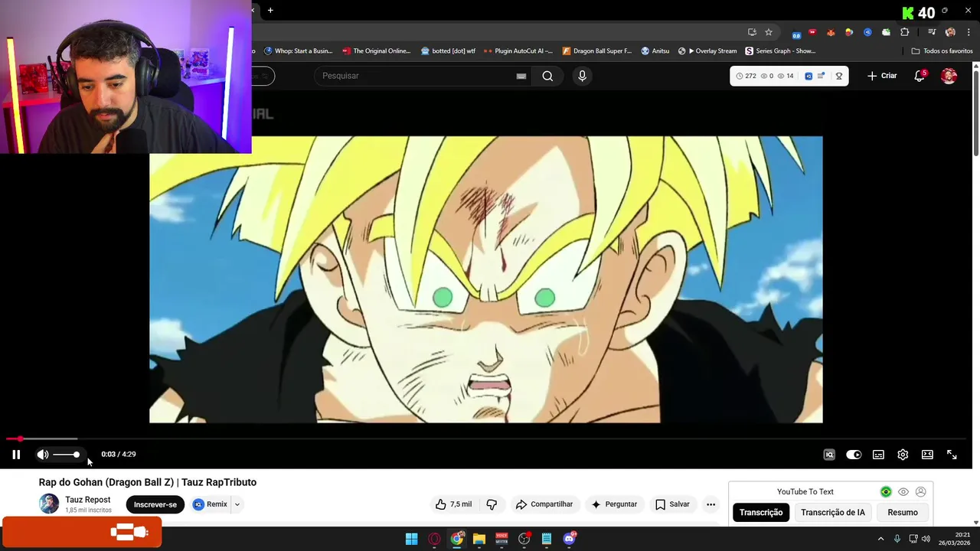Save the video with Salvar
This screenshot has height=551, width=980.
tap(672, 504)
